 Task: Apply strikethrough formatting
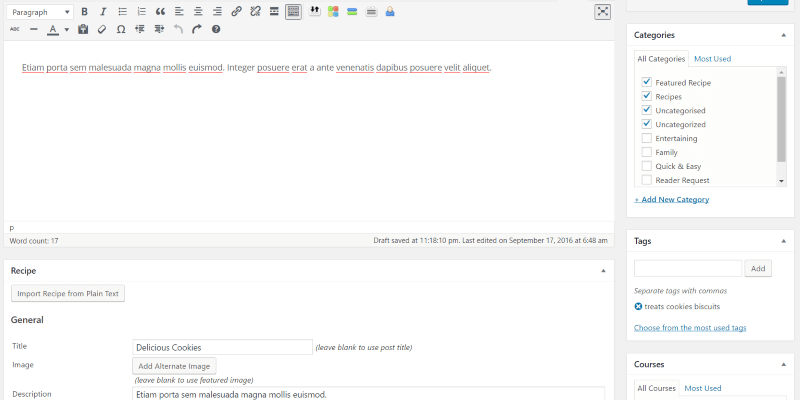(x=15, y=30)
